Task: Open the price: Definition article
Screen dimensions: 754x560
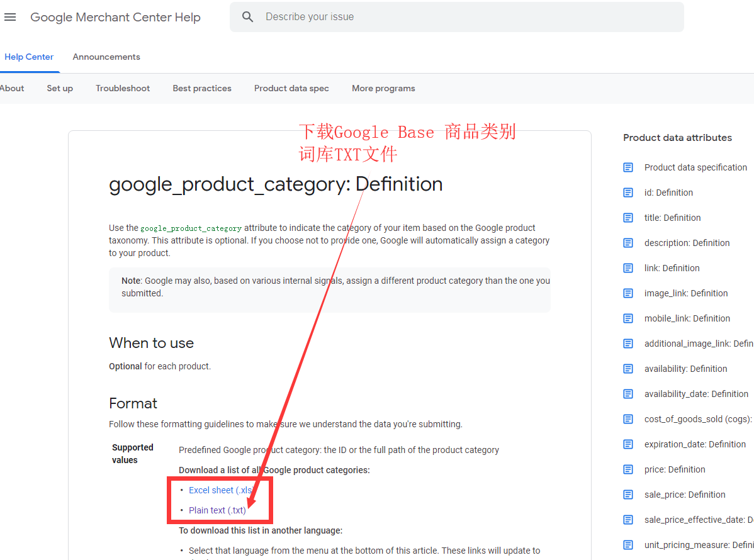Action: click(675, 469)
